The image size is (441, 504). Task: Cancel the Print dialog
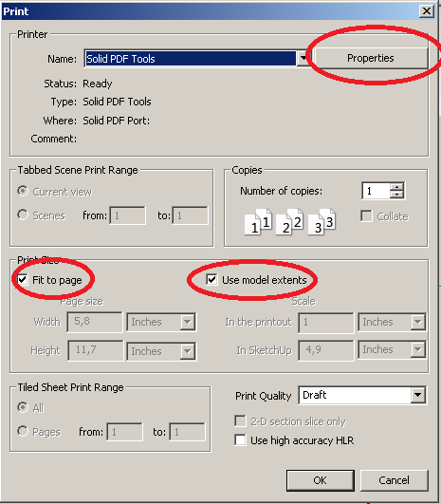pos(395,480)
